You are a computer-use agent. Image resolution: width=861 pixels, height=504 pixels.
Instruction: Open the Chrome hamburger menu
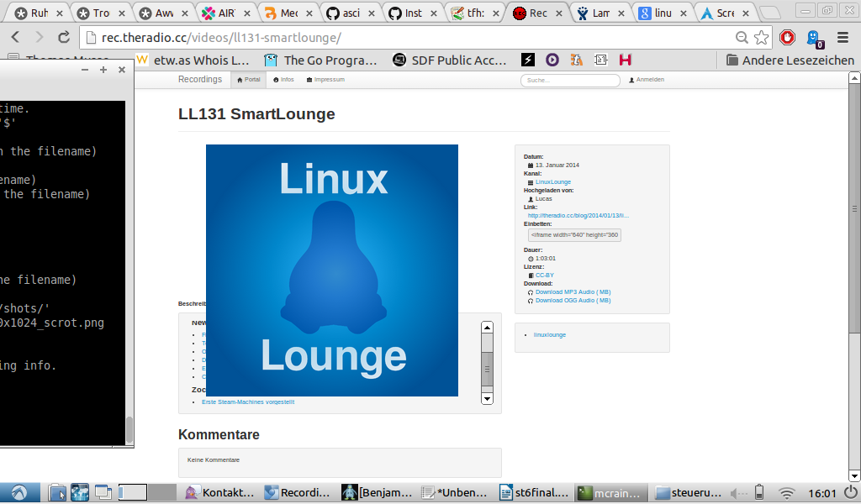click(x=842, y=38)
